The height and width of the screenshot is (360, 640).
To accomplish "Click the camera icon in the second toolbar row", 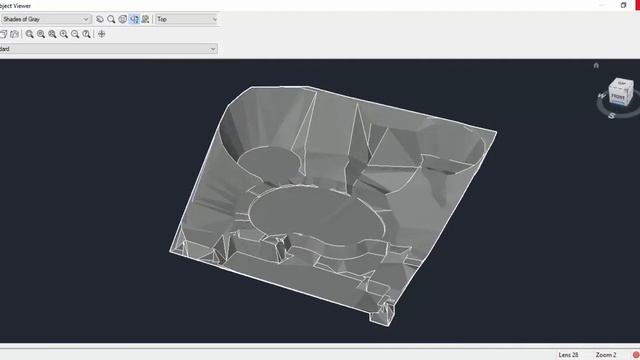I will click(15, 34).
